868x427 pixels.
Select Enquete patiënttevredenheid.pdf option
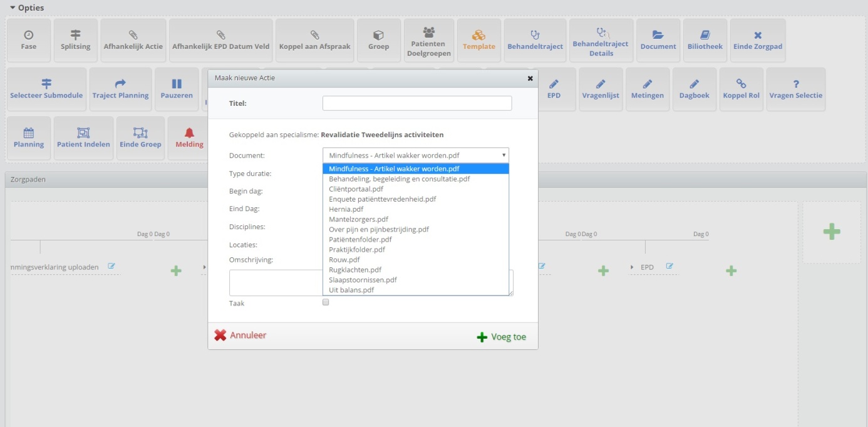click(416, 199)
